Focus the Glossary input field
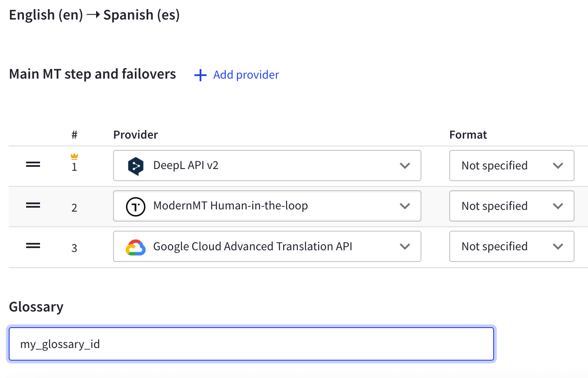The height and width of the screenshot is (378, 588). click(251, 344)
